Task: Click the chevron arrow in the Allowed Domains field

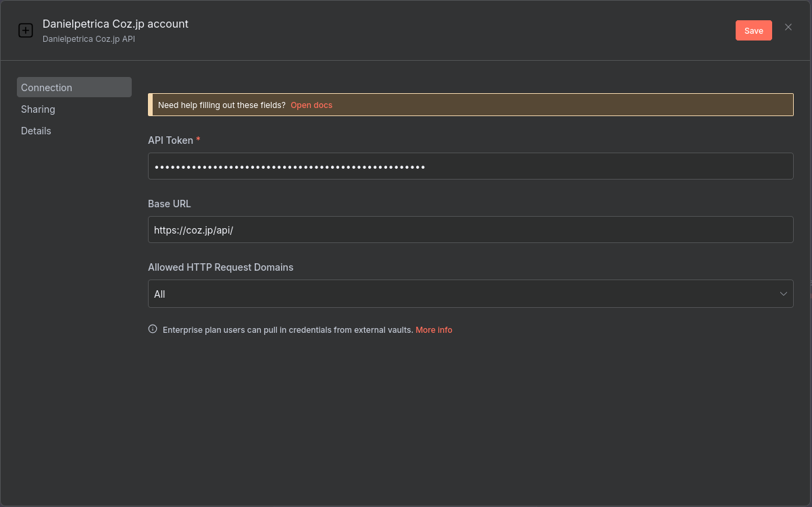Action: (x=784, y=294)
